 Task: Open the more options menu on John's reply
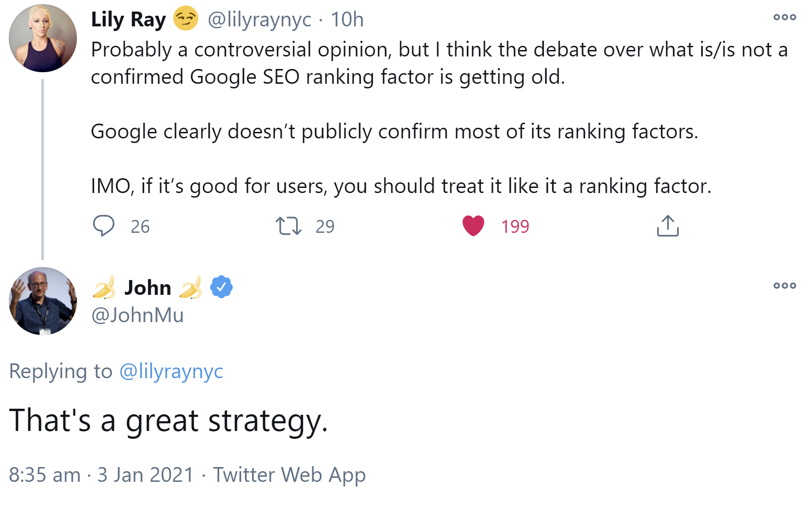tap(784, 286)
